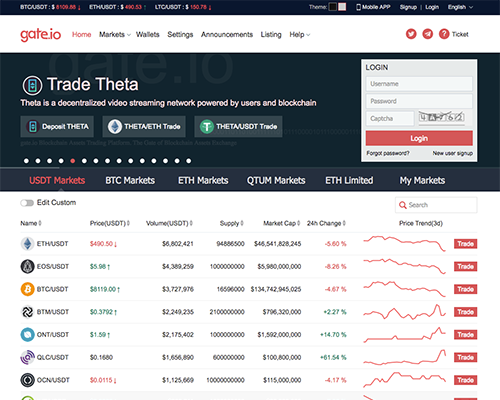Image resolution: width=500 pixels, height=400 pixels.
Task: Switch to the QTUM Markets tab
Action: click(x=276, y=180)
